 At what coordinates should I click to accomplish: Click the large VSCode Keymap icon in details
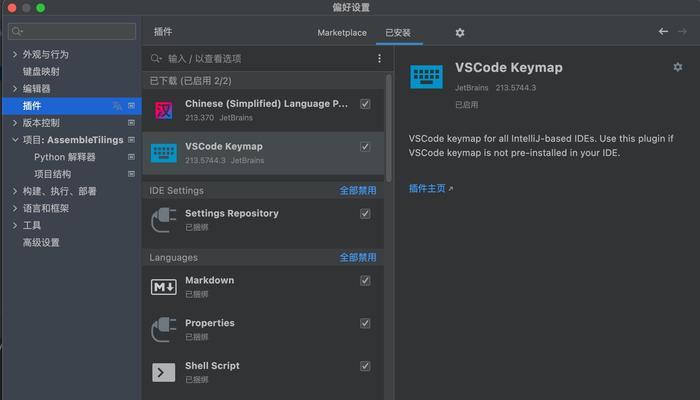[x=426, y=77]
